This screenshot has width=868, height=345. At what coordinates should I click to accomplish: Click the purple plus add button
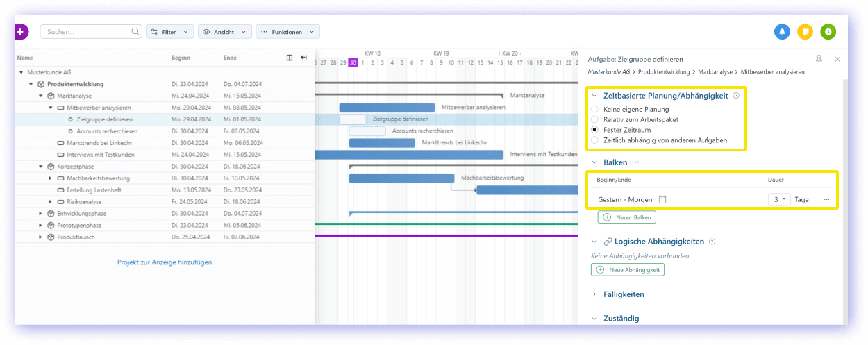pos(20,32)
